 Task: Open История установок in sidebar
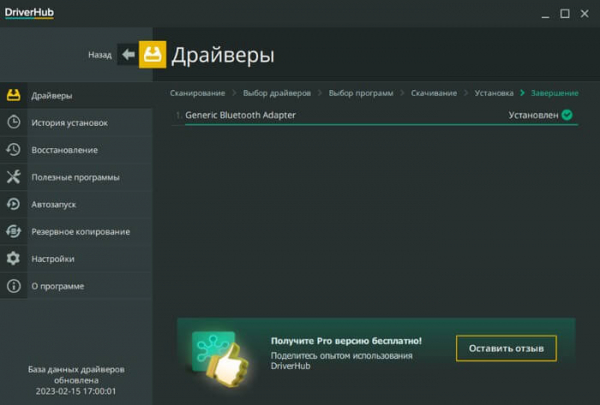tap(77, 122)
